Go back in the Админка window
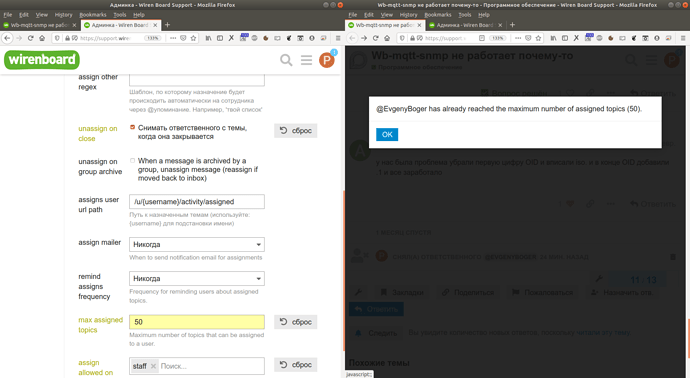Viewport: 690px width, 378px height. click(7, 38)
